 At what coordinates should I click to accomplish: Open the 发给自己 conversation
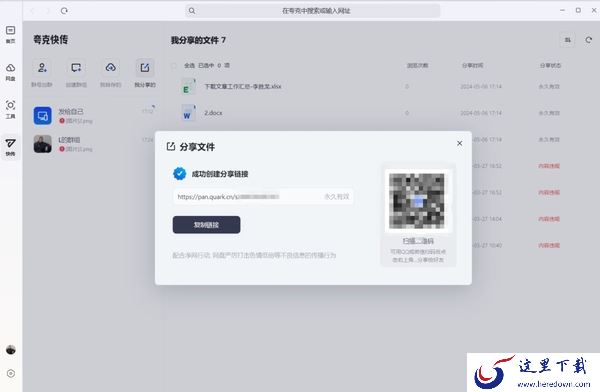[94, 116]
